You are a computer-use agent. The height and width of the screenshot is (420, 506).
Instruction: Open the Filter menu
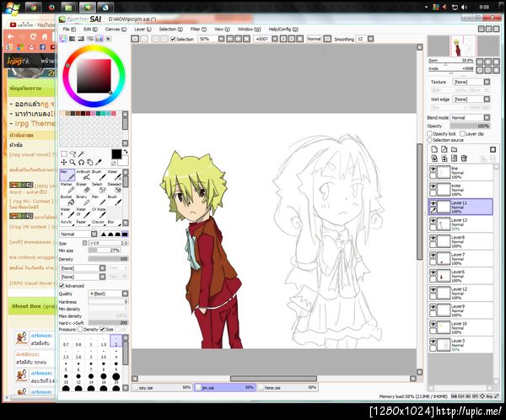coord(198,29)
